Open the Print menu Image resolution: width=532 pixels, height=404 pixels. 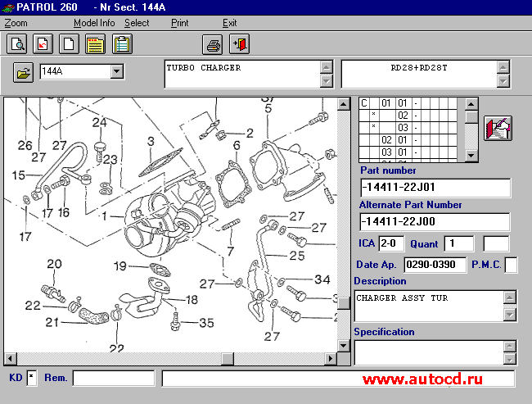(179, 23)
